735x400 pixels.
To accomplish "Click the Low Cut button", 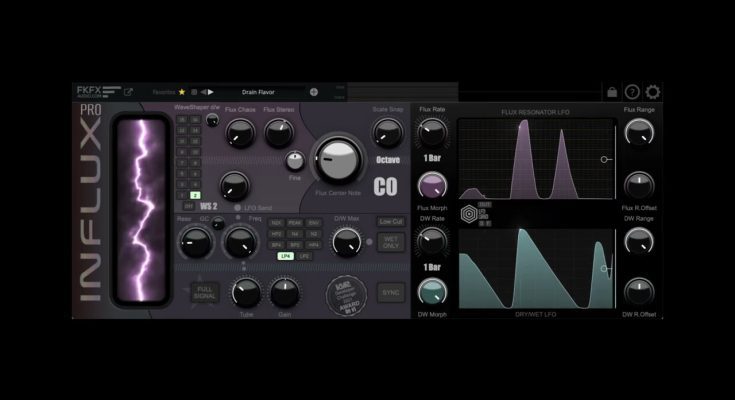I will point(390,221).
